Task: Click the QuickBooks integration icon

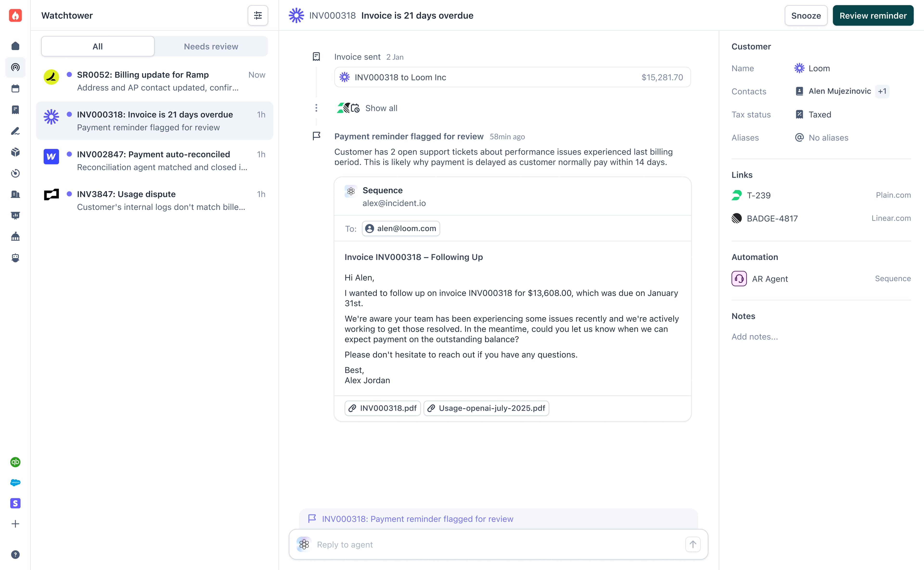Action: click(x=15, y=462)
